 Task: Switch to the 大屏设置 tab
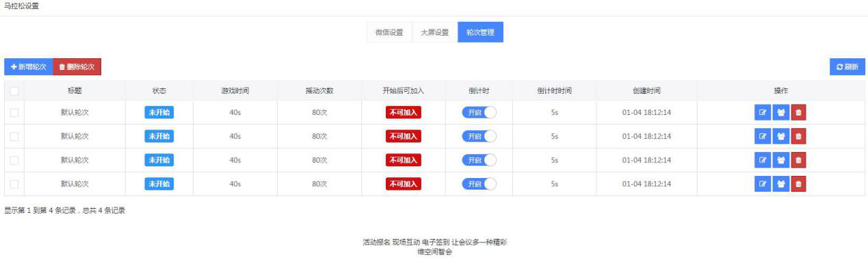434,32
